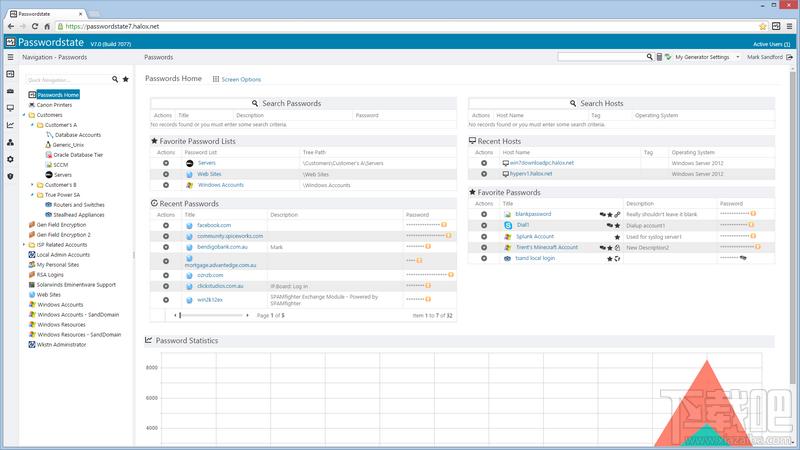Click the Quick Navigation input field
The width and height of the screenshot is (800, 450).
click(68, 80)
